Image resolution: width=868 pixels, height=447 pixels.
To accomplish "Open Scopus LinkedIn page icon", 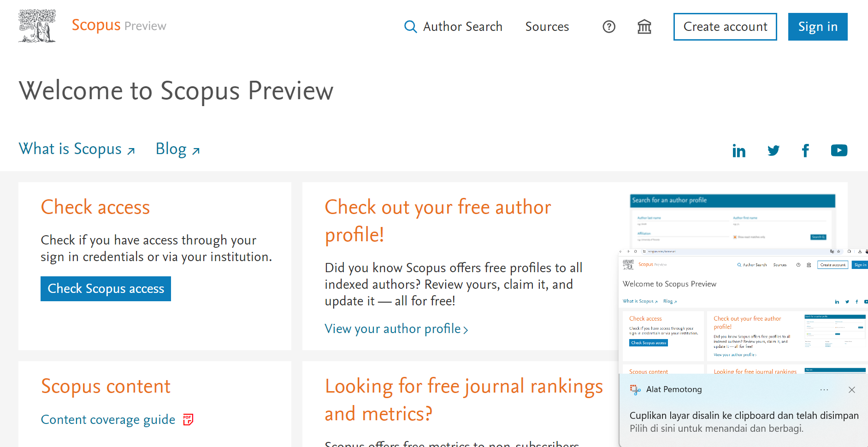I will [x=738, y=151].
